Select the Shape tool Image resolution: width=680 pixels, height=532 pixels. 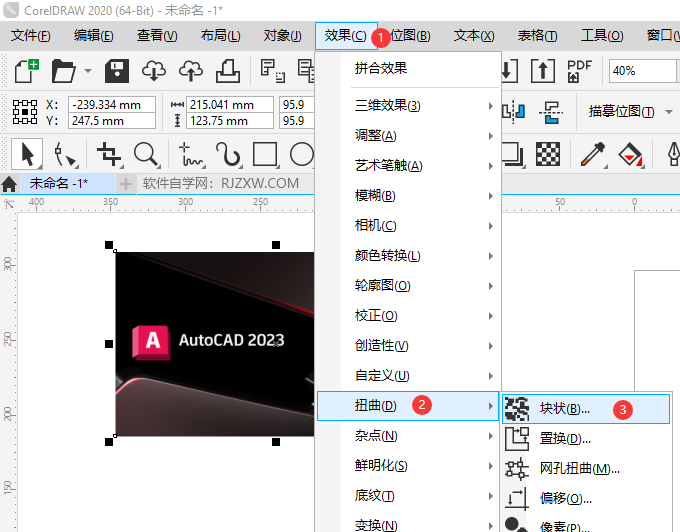point(65,155)
